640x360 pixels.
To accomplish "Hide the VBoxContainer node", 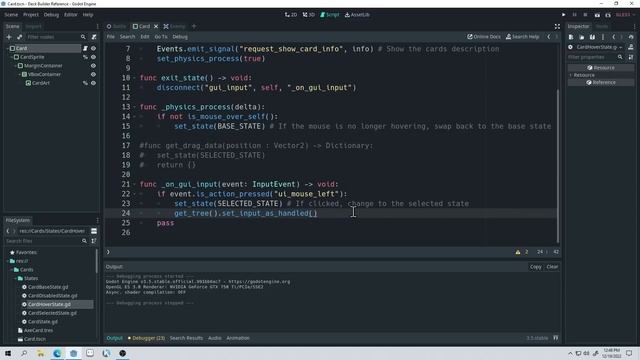I will (93, 74).
